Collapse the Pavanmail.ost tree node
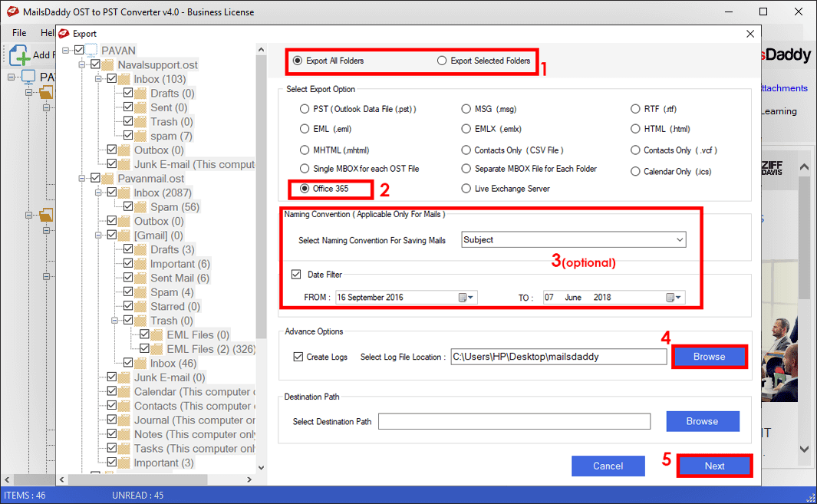The image size is (817, 504). tap(82, 178)
